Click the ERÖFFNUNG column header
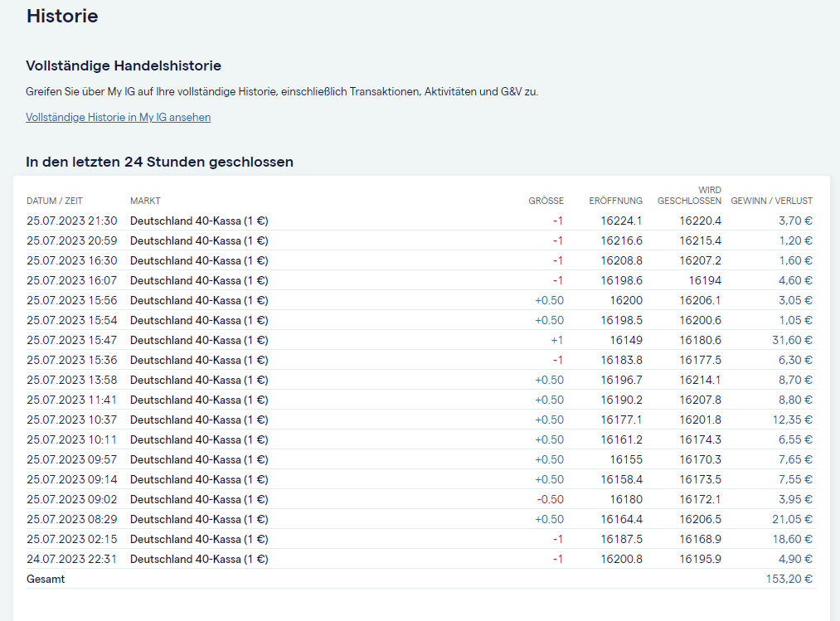 click(x=615, y=201)
